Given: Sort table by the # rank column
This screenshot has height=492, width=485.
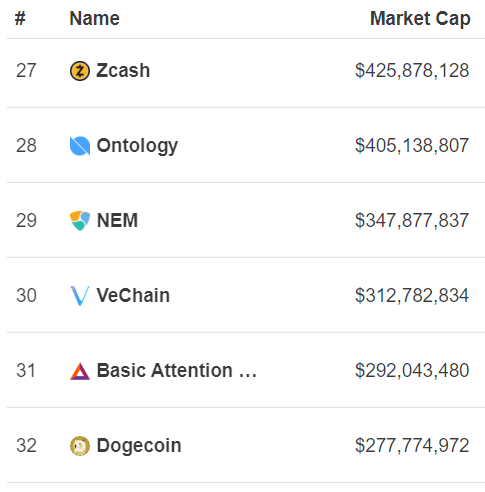Looking at the screenshot, I should [x=20, y=18].
